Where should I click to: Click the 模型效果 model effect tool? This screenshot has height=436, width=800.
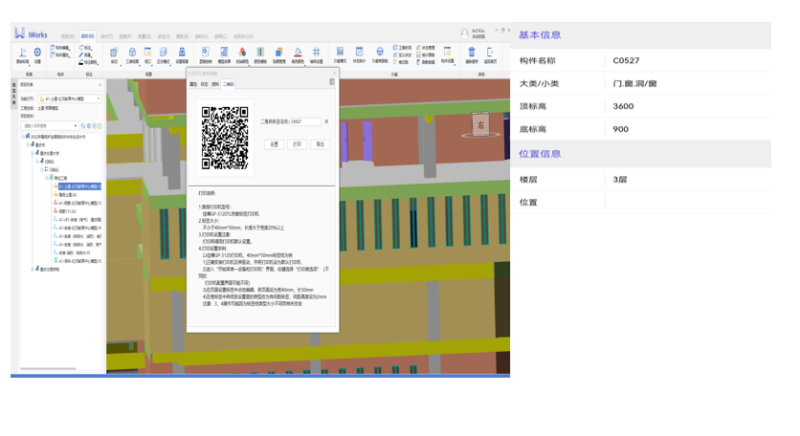tap(224, 55)
